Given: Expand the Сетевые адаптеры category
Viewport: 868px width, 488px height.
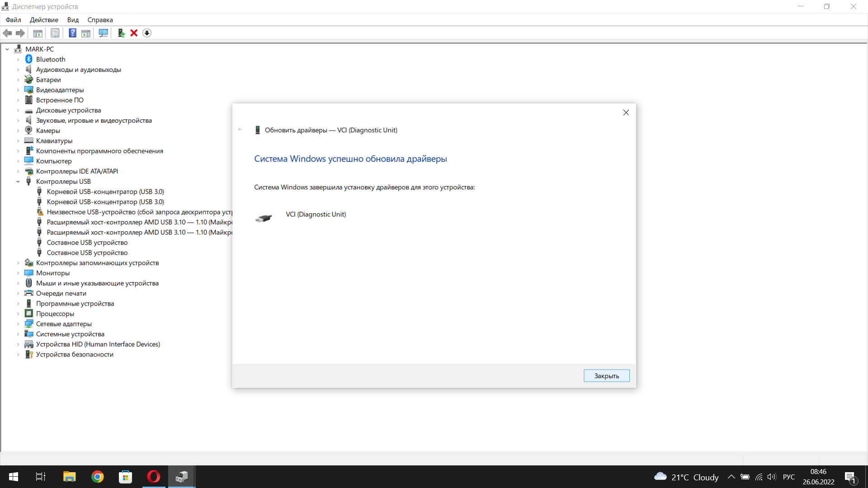Looking at the screenshot, I should (18, 324).
